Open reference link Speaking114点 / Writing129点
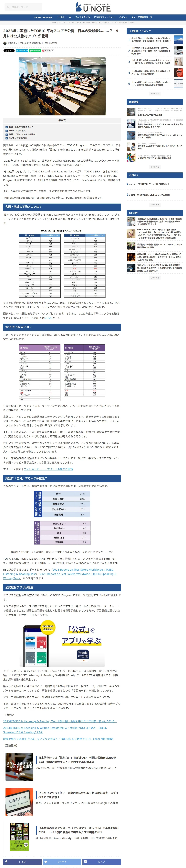186x868 pixels. (x=56, y=730)
